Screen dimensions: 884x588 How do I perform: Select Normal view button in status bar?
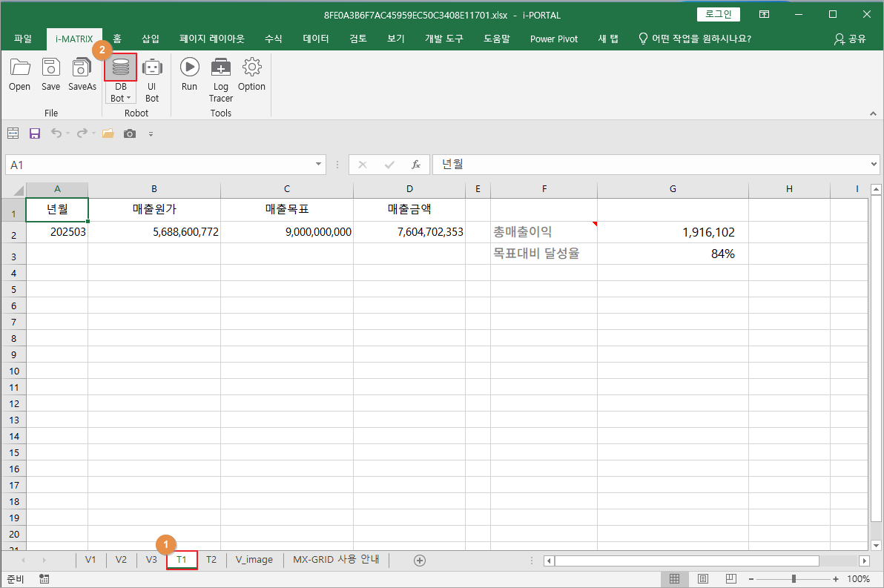coord(674,579)
